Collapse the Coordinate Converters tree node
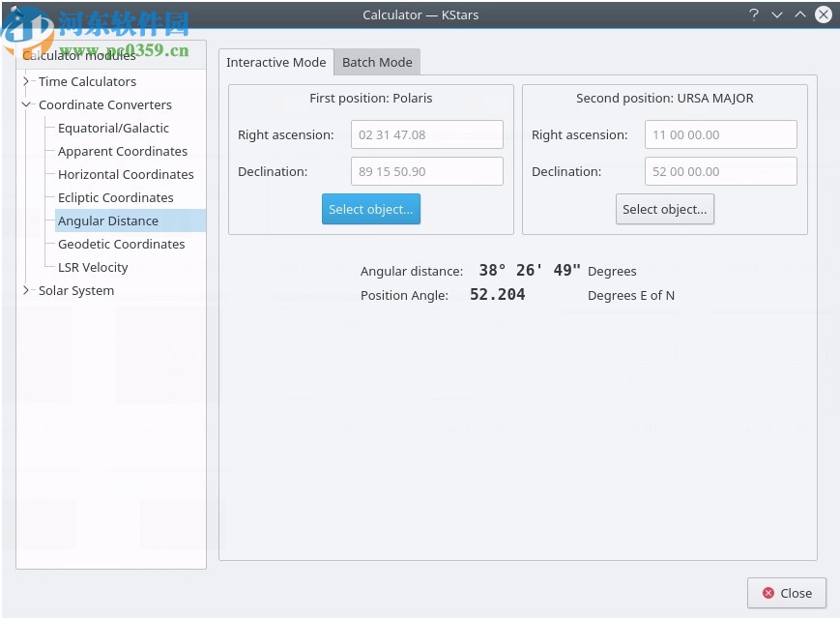This screenshot has height=618, width=840. point(25,104)
